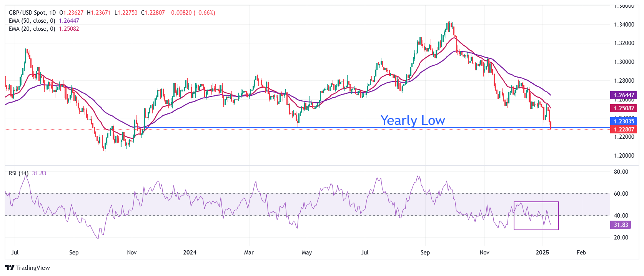
Task: Click the blue 1.23035 price line tag
Action: pyautogui.click(x=624, y=121)
